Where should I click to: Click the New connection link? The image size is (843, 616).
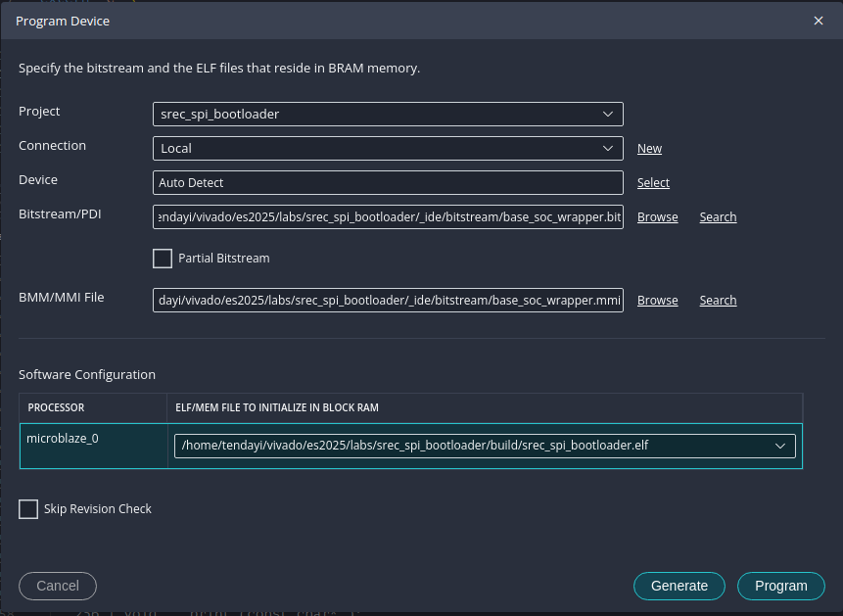pos(649,149)
